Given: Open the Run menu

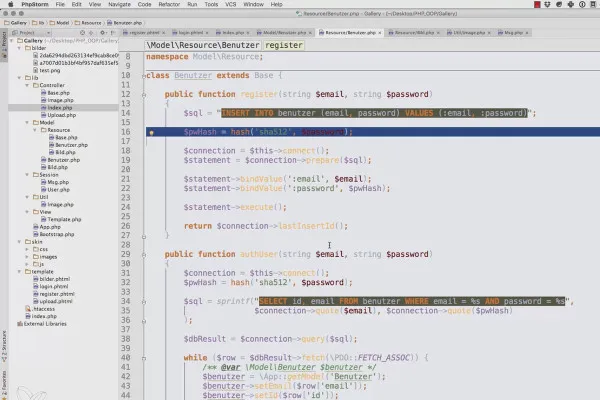Looking at the screenshot, I should coord(192,4).
